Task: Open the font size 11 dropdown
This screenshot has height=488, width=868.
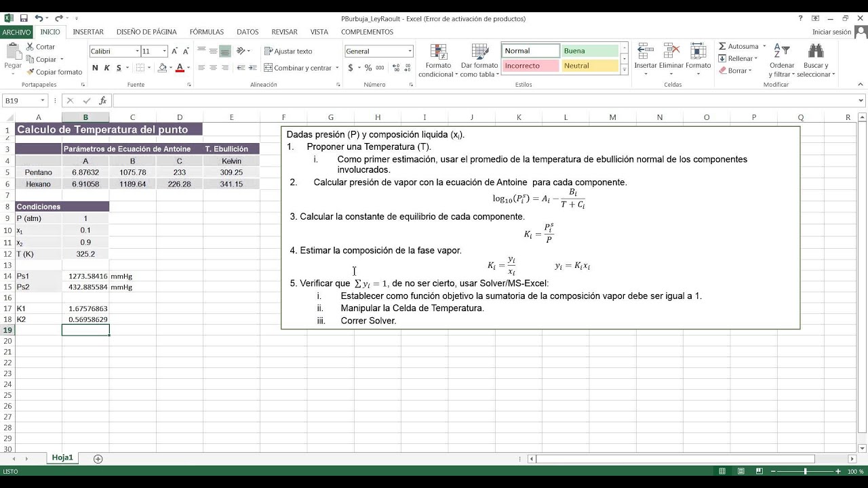Action: 164,51
